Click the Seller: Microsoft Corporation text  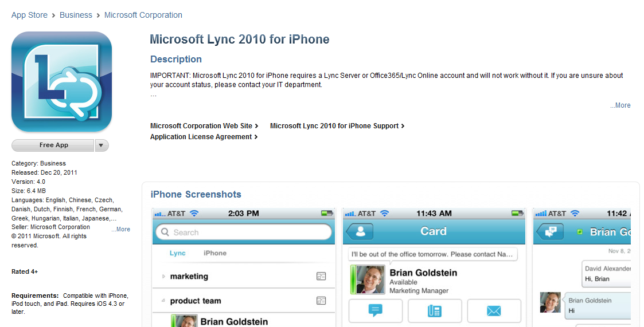pos(50,227)
